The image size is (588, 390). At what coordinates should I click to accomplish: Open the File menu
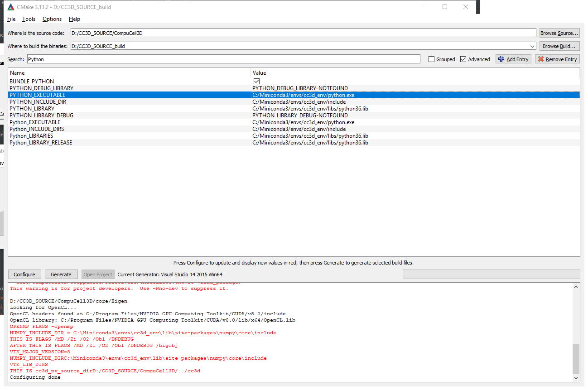click(x=11, y=19)
